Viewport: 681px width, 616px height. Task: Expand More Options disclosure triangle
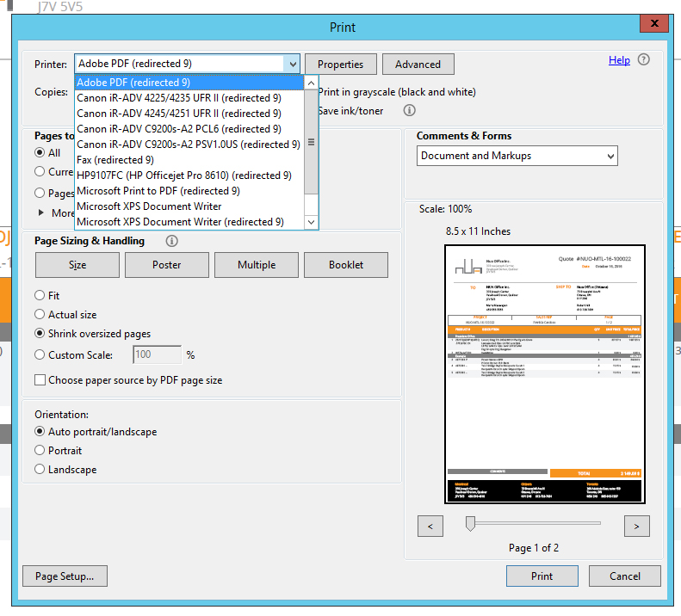click(x=40, y=213)
